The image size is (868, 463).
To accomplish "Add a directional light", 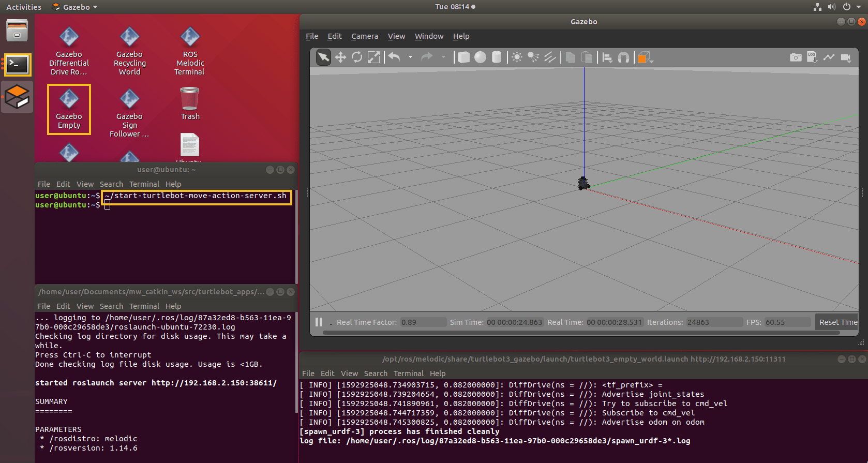I will (x=550, y=57).
